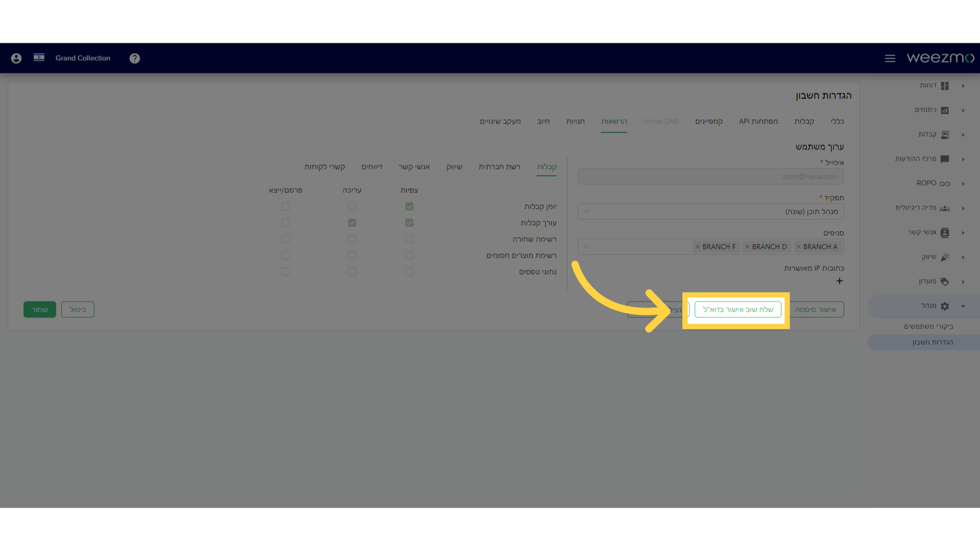Image resolution: width=980 pixels, height=551 pixels.
Task: Click שלח שוב אישור בדוא"ל button
Action: [738, 310]
